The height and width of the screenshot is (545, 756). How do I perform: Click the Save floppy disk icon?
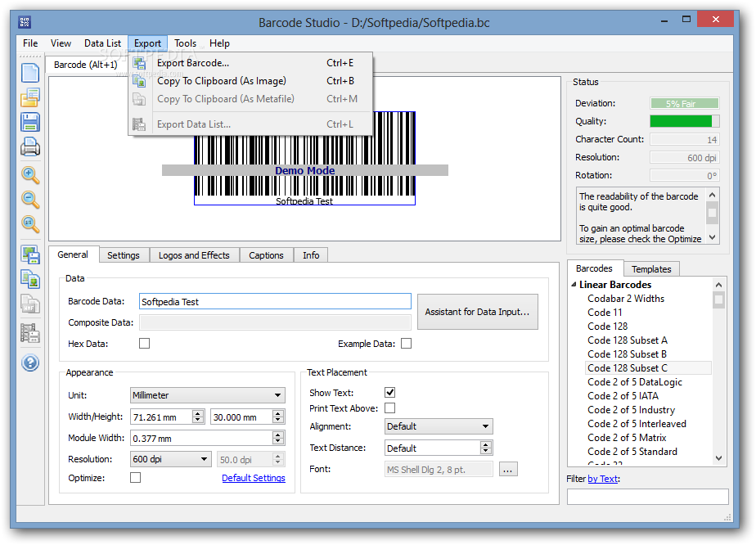[30, 122]
